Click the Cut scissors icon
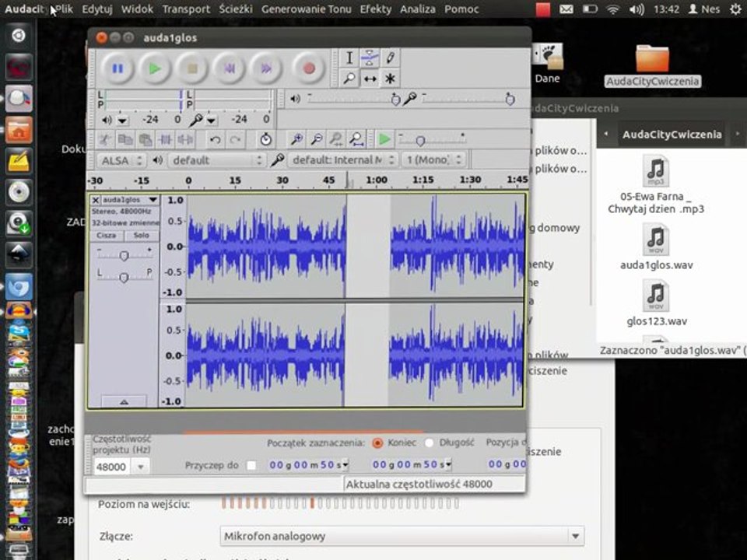The image size is (747, 560). (105, 139)
